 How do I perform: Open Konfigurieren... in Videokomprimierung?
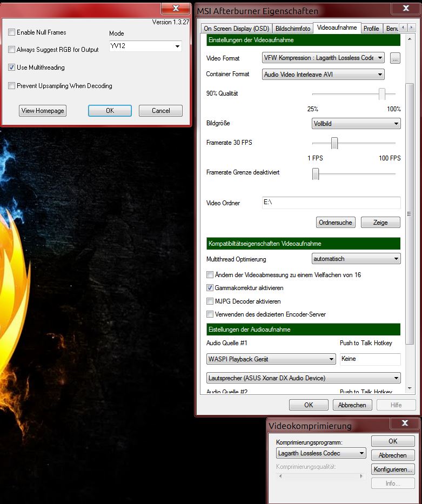[x=393, y=469]
